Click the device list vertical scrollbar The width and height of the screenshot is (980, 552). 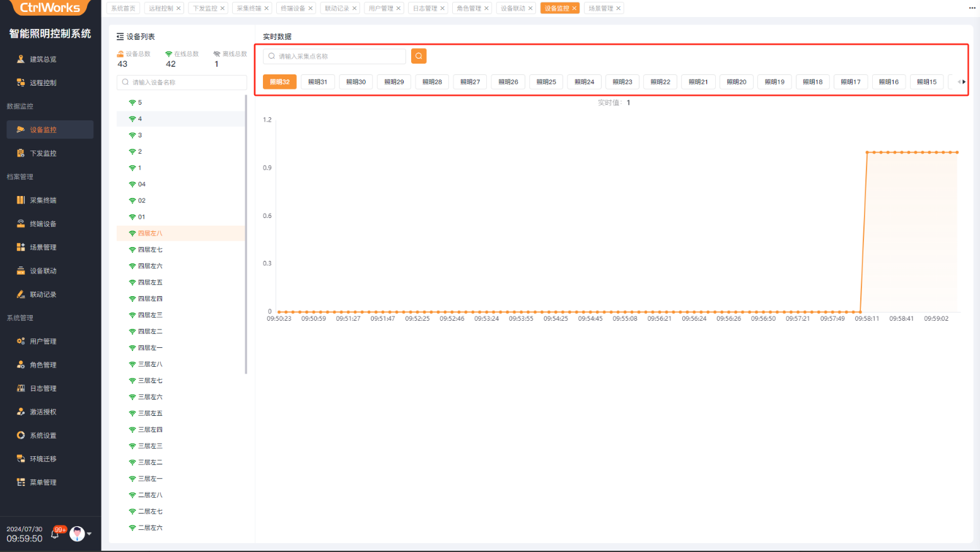coord(246,233)
